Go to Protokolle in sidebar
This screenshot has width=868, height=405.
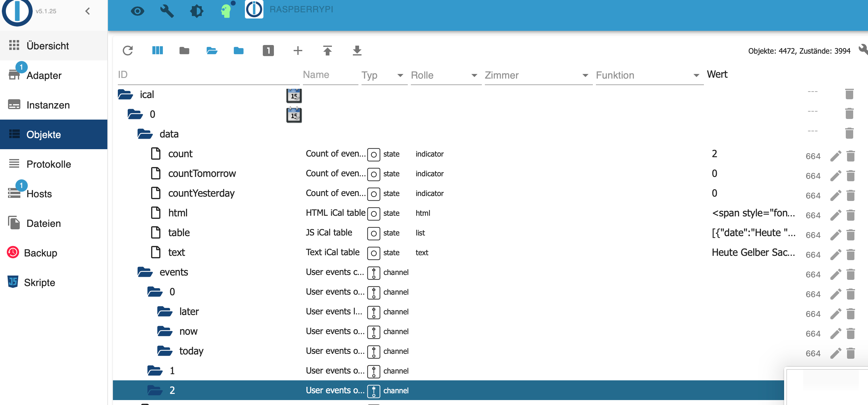[48, 164]
